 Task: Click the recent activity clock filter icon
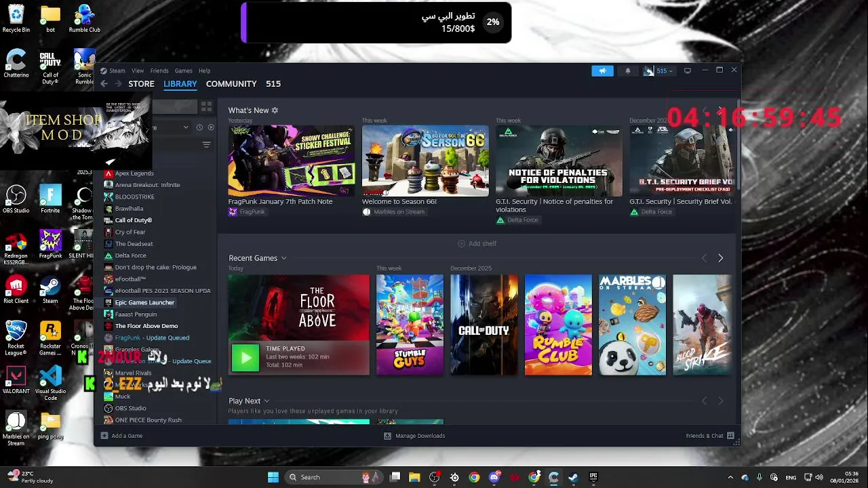click(x=199, y=127)
